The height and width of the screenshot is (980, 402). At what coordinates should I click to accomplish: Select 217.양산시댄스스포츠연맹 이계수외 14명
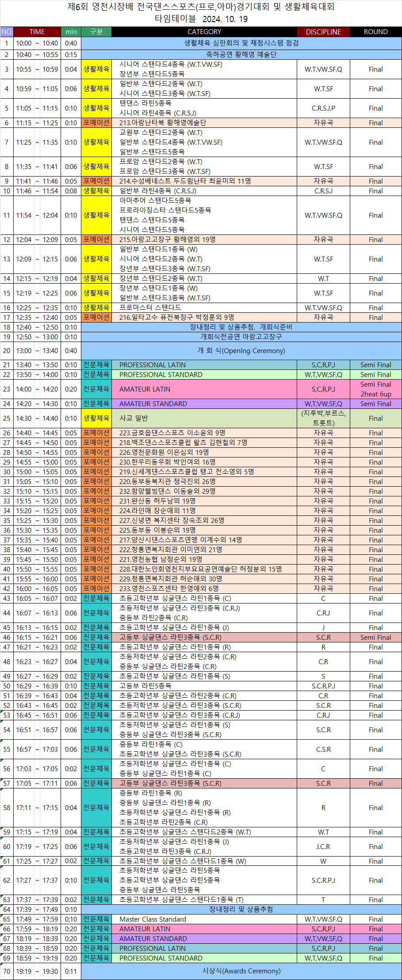(x=204, y=540)
